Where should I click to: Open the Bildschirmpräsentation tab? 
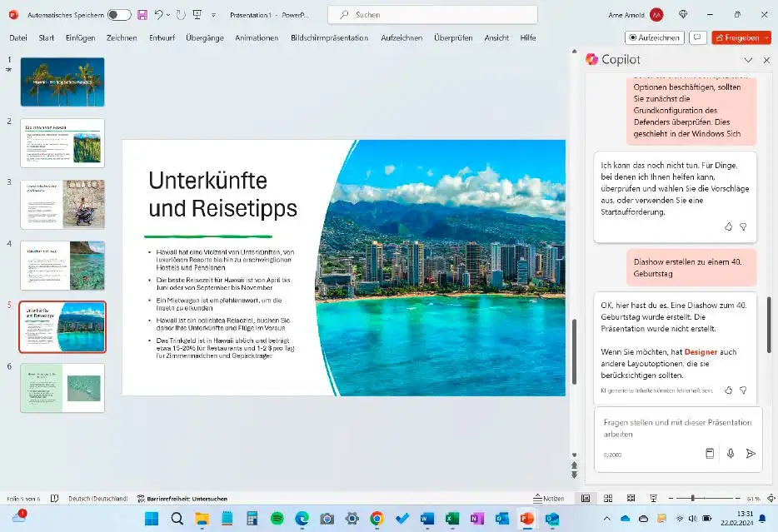pyautogui.click(x=329, y=37)
